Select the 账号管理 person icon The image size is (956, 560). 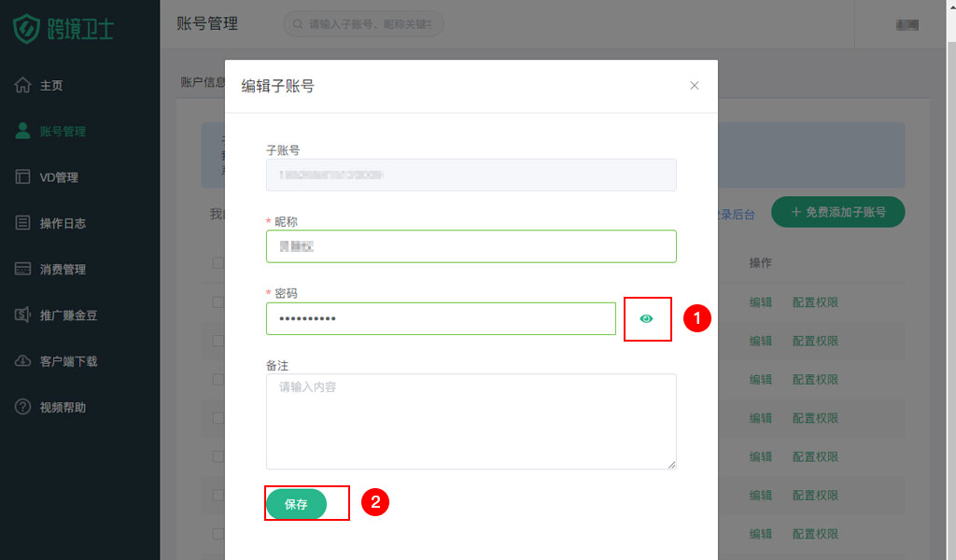(x=22, y=131)
